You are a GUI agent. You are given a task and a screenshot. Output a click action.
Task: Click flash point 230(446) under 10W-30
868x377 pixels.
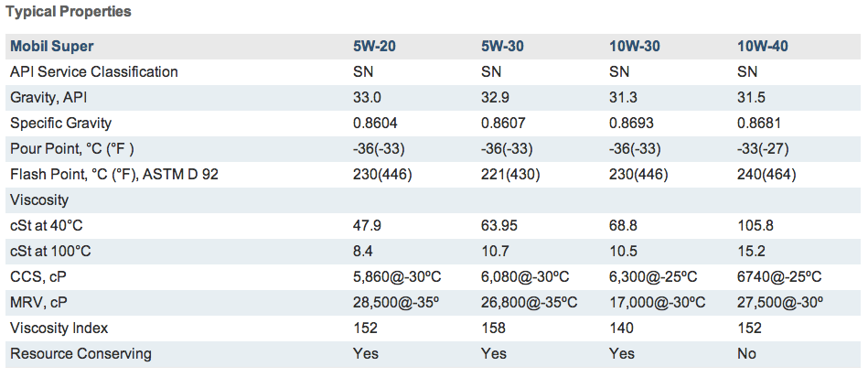(x=638, y=175)
